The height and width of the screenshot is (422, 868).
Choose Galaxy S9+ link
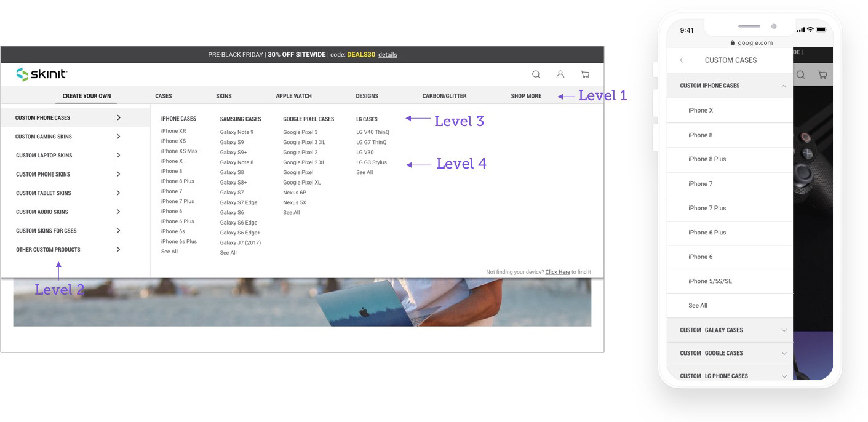[x=234, y=153]
